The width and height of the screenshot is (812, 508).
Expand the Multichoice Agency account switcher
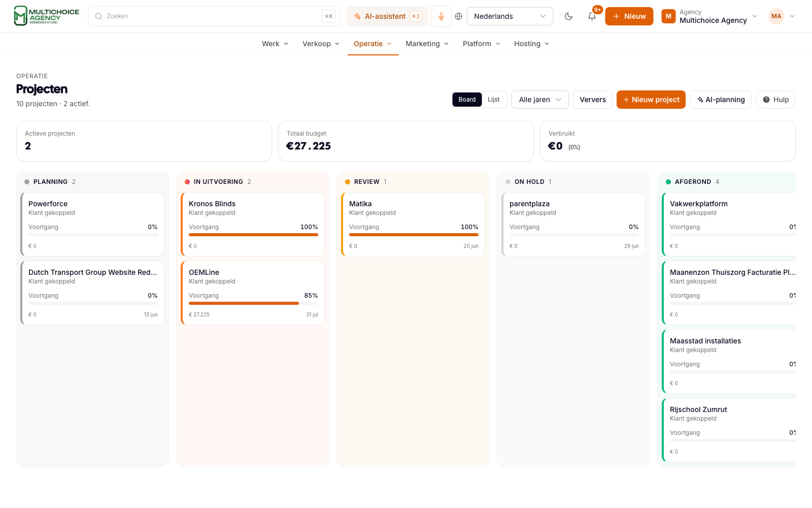coord(709,16)
